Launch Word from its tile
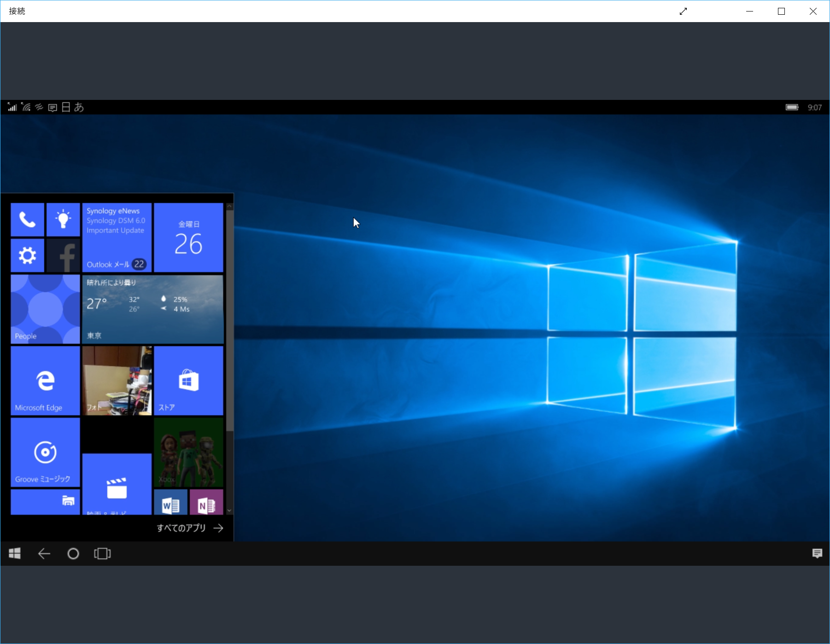830x644 pixels. [171, 502]
